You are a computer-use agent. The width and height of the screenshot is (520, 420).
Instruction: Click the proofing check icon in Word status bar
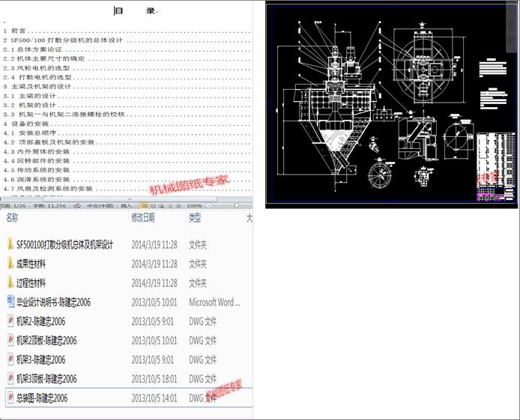[77, 206]
